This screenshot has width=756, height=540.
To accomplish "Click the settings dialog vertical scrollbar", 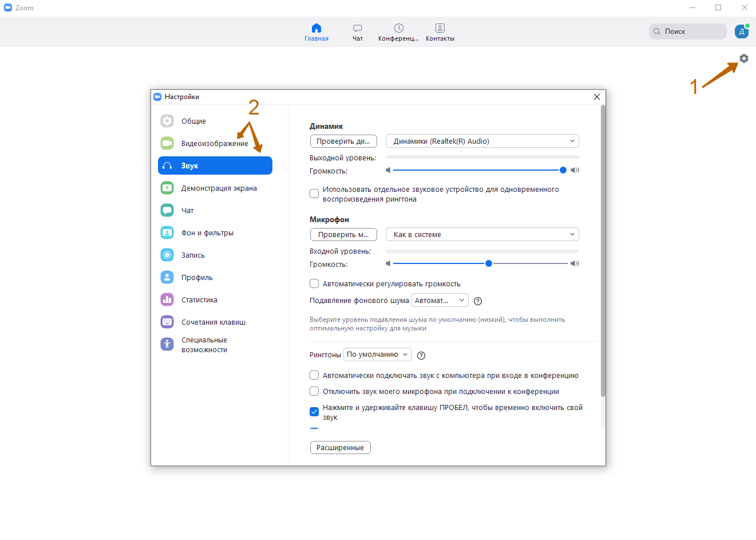I will tap(603, 251).
